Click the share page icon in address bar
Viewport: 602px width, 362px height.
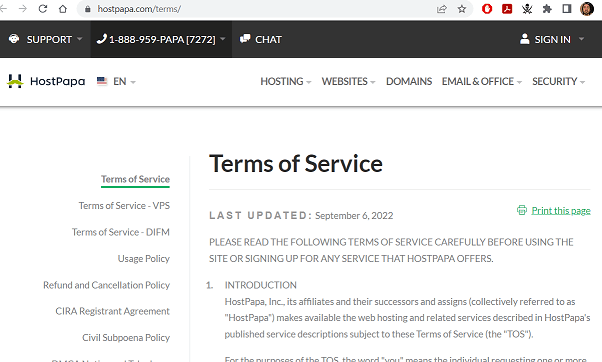tap(442, 9)
